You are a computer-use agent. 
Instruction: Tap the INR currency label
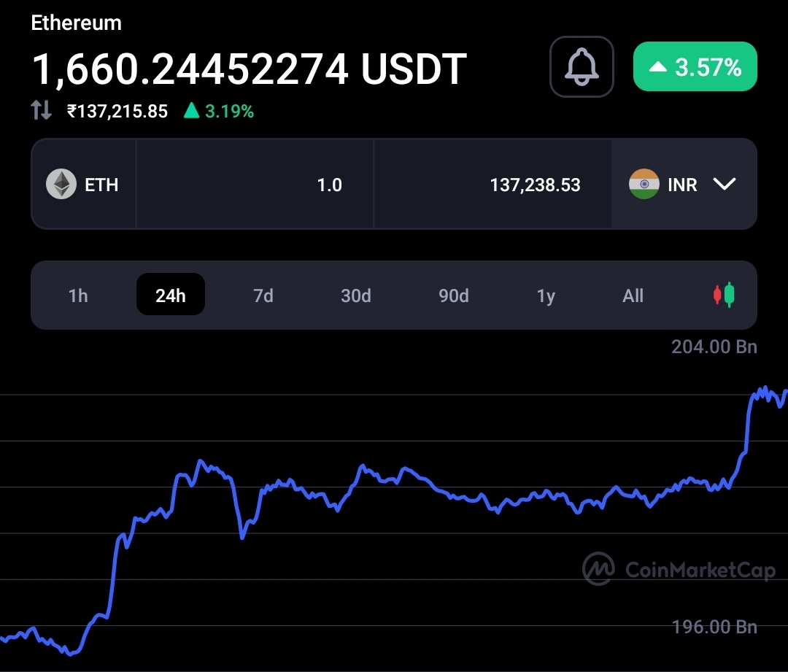click(682, 185)
